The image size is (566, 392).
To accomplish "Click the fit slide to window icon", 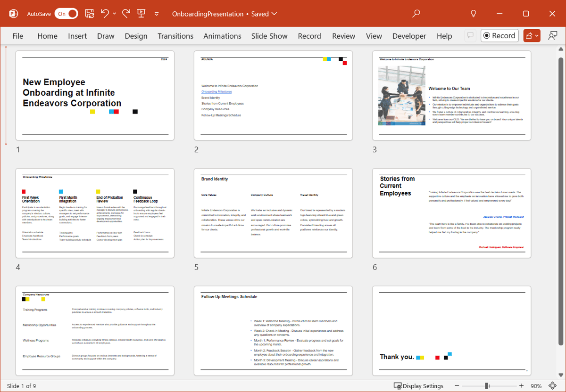I will coord(552,386).
